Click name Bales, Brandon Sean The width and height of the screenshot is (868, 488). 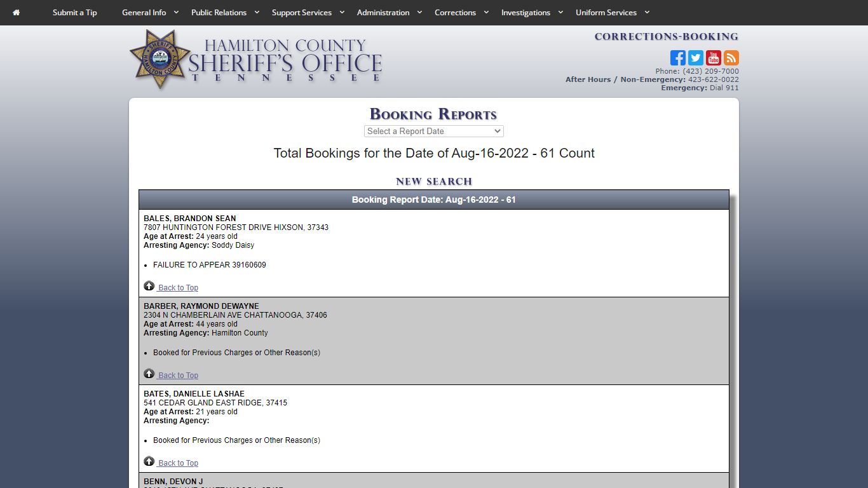(x=189, y=219)
